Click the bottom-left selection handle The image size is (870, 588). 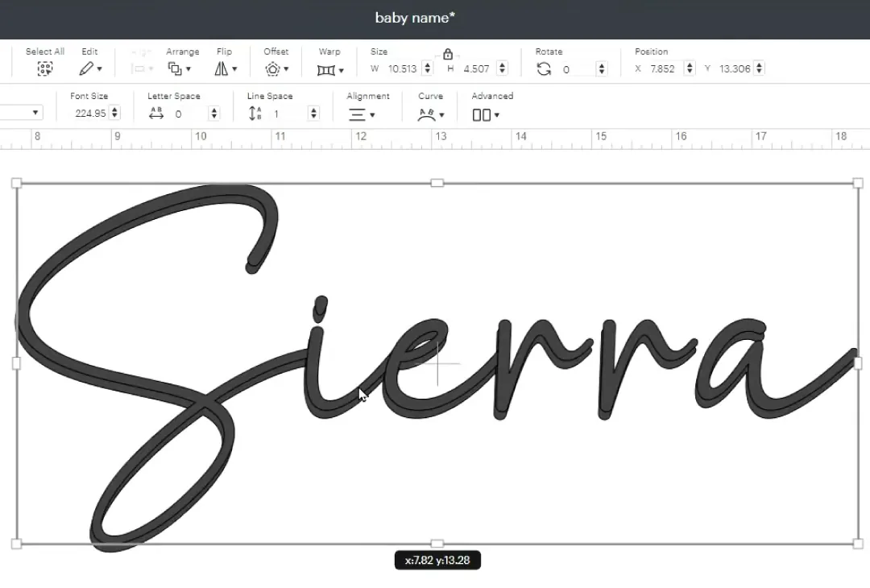[x=17, y=544]
